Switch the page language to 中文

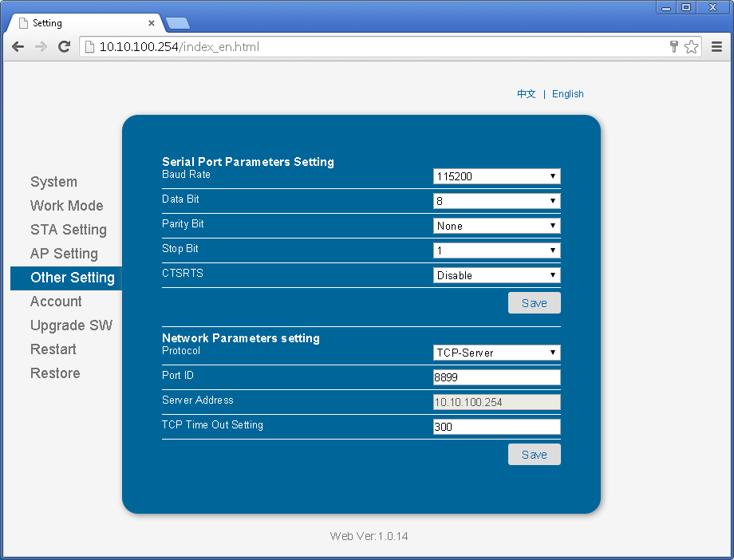point(526,93)
